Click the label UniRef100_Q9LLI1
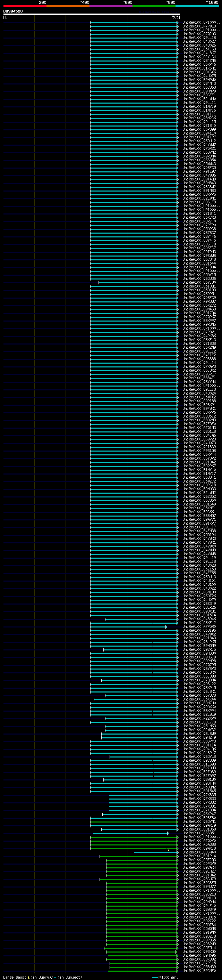This screenshot has width=222, height=980. [199, 103]
